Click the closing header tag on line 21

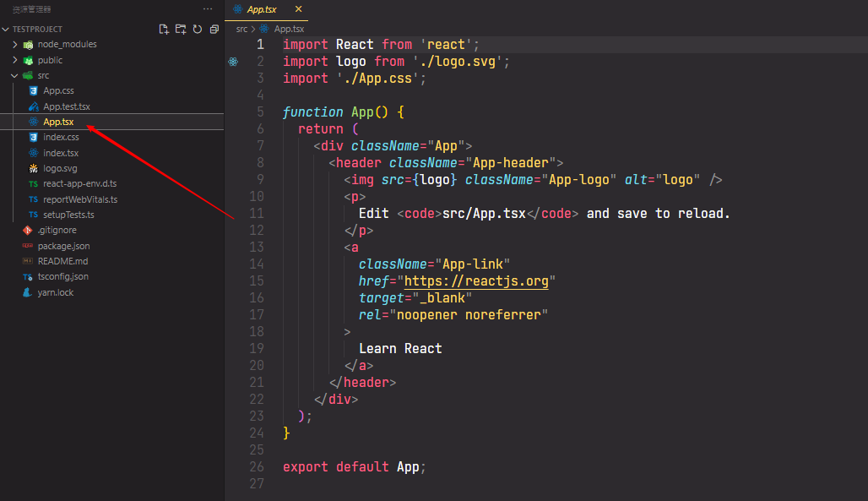[362, 383]
